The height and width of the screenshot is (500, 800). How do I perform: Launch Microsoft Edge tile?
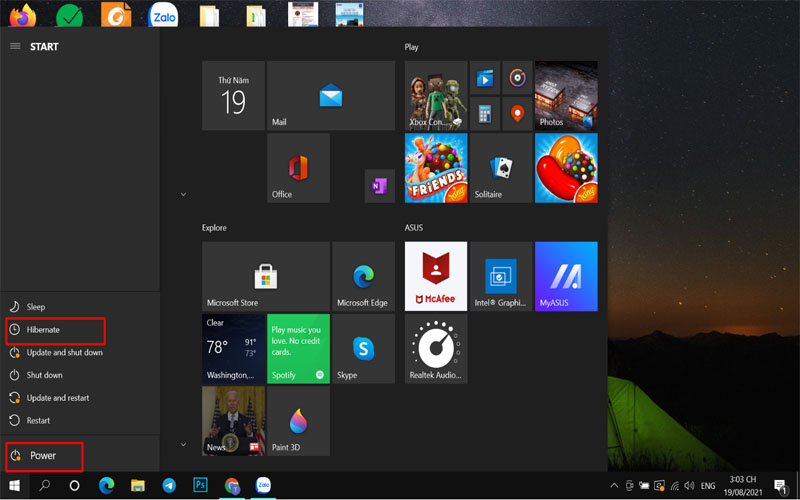tap(362, 276)
